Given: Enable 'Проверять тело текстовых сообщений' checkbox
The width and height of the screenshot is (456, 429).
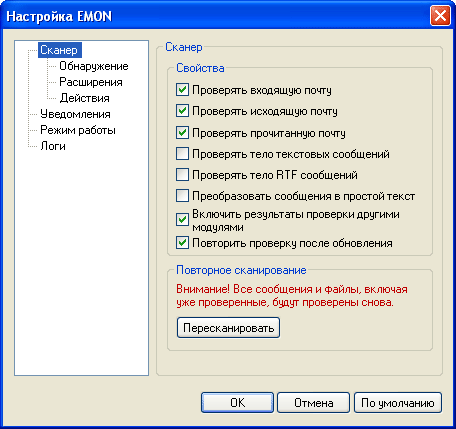Looking at the screenshot, I should pos(182,154).
